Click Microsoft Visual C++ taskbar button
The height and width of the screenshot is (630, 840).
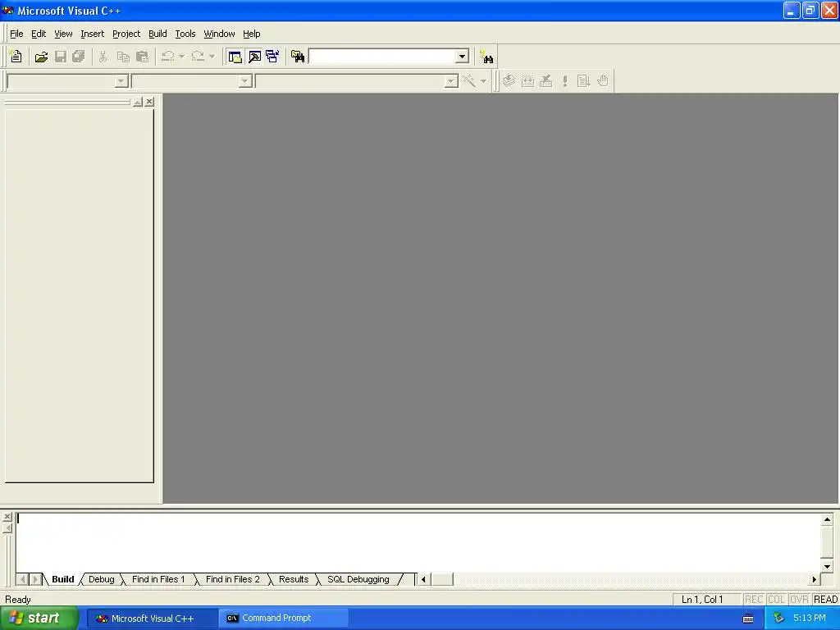click(x=152, y=619)
